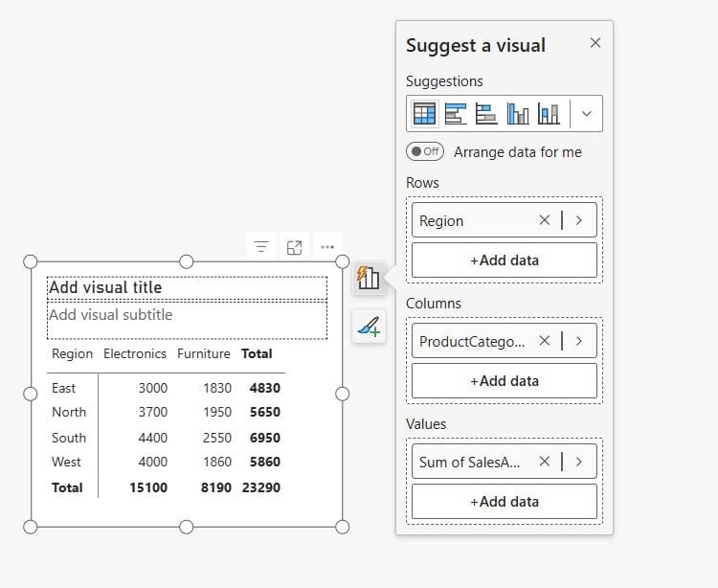Image resolution: width=718 pixels, height=588 pixels.
Task: Toggle Arrange data for me switch
Action: (425, 151)
